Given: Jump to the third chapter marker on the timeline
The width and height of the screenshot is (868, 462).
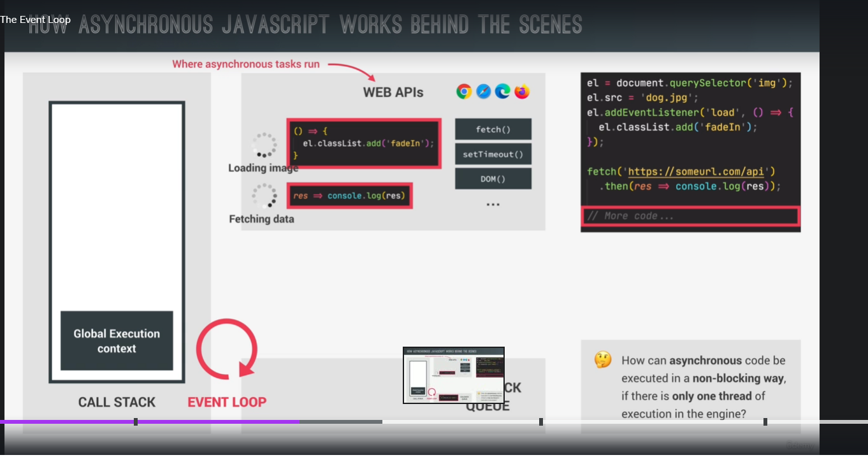Looking at the screenshot, I should coord(765,422).
